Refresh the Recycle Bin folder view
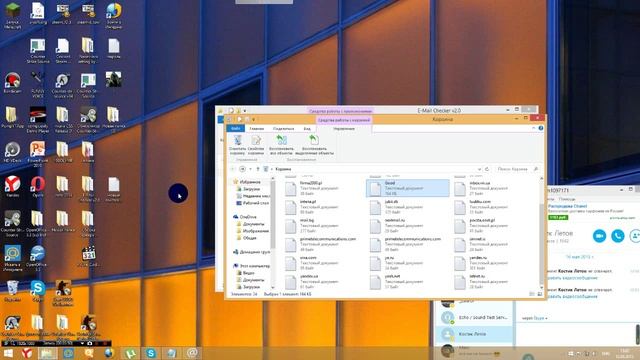Screen dimensions: 640x360 (x=487, y=169)
